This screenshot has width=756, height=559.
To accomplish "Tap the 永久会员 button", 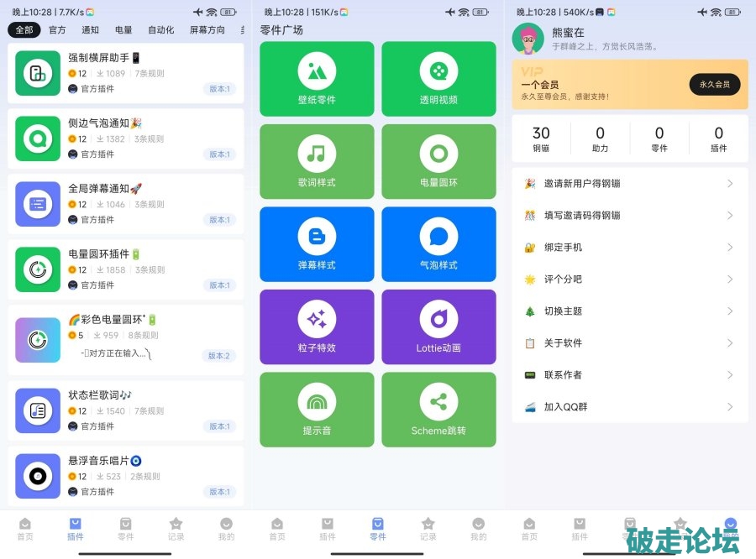I will [714, 84].
